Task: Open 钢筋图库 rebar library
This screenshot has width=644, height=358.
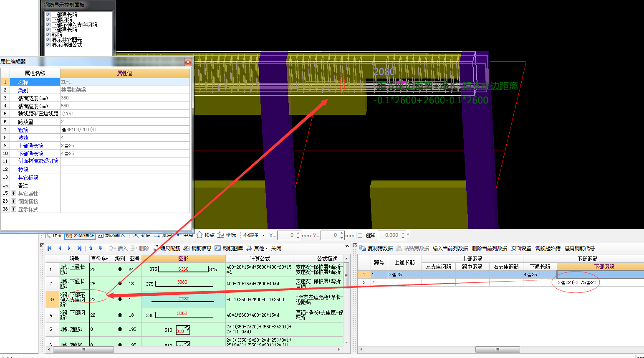Action: pyautogui.click(x=229, y=248)
